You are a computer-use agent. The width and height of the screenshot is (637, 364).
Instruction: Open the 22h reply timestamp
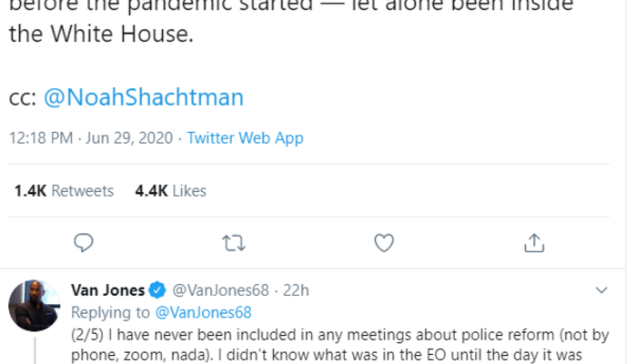pos(297,291)
